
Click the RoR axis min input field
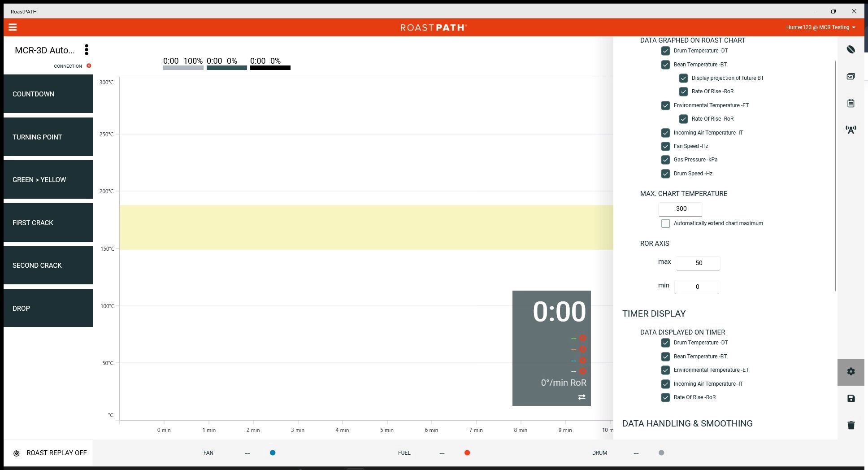coord(697,287)
